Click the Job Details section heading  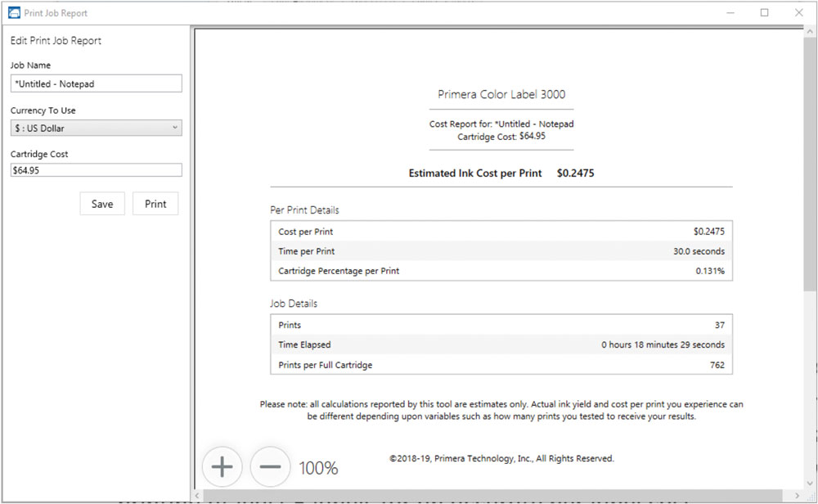point(294,304)
